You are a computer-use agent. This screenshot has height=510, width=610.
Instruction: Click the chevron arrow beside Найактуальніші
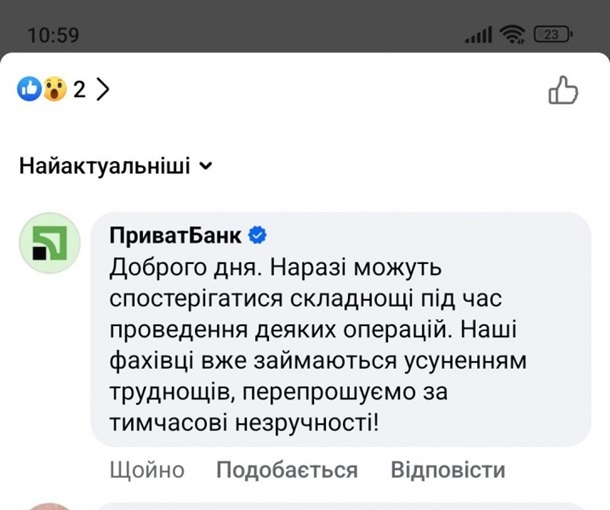pyautogui.click(x=206, y=166)
